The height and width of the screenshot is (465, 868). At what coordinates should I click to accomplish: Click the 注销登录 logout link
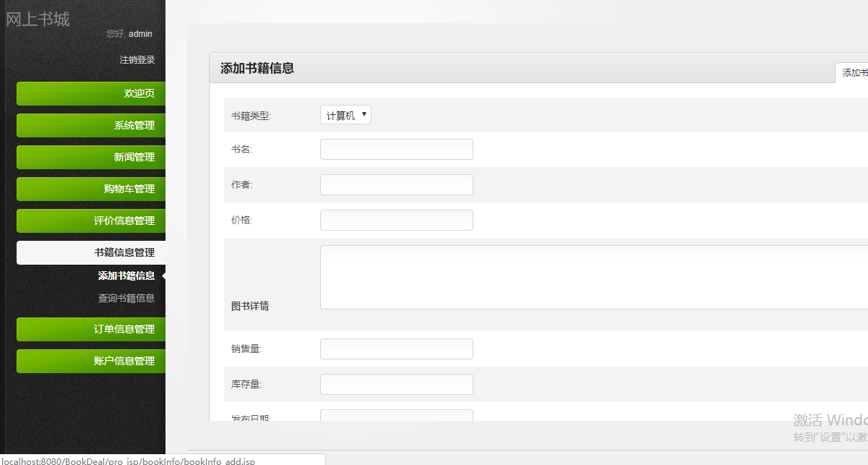[139, 59]
